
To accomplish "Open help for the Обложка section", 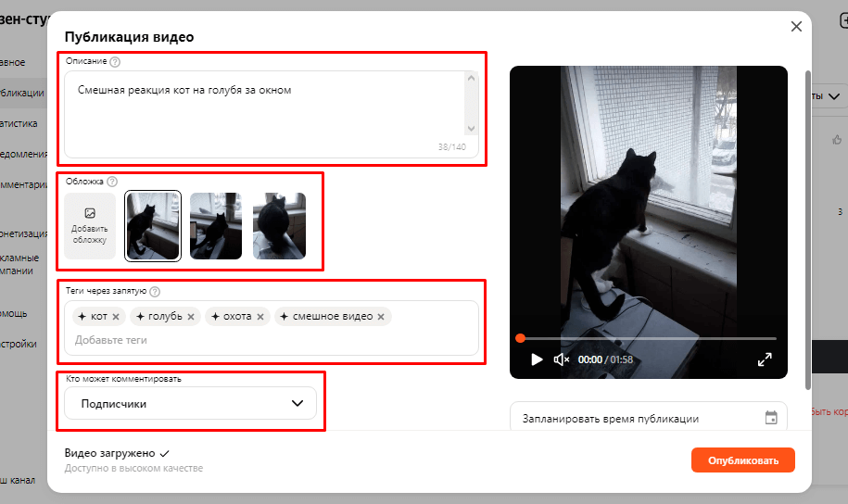I will tap(112, 182).
